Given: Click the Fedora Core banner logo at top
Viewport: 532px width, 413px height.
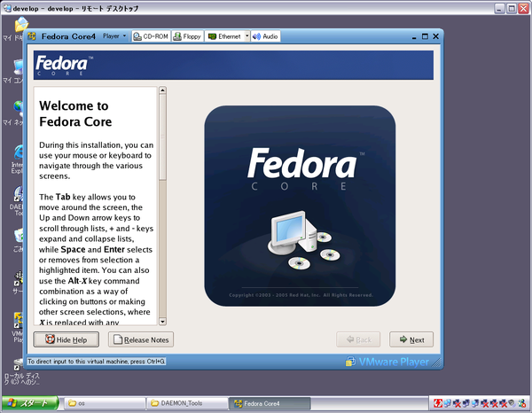Looking at the screenshot, I should 63,65.
